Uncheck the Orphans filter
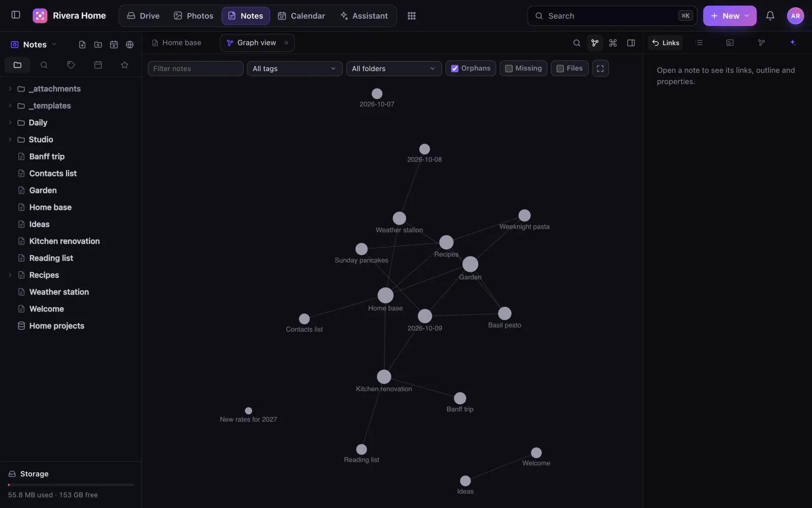The image size is (812, 508). pos(471,69)
